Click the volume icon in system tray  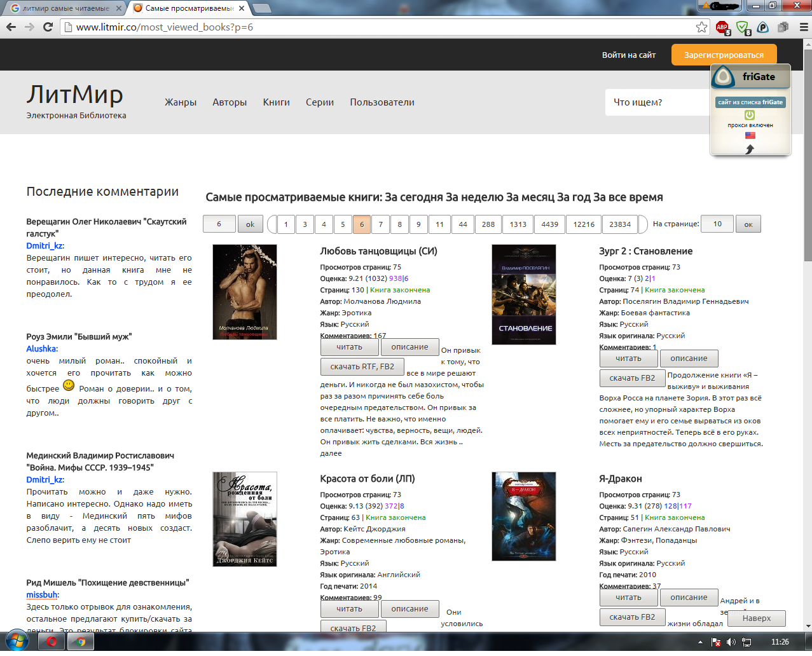pyautogui.click(x=731, y=642)
